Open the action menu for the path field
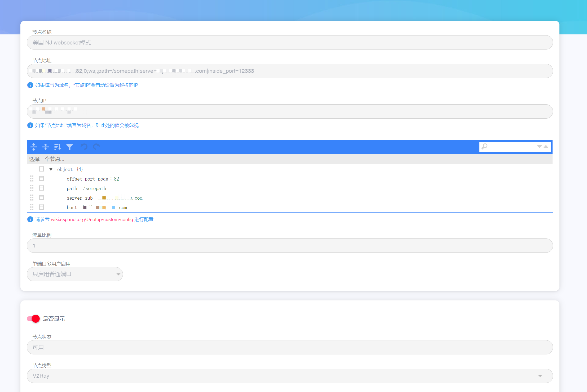 [x=41, y=188]
